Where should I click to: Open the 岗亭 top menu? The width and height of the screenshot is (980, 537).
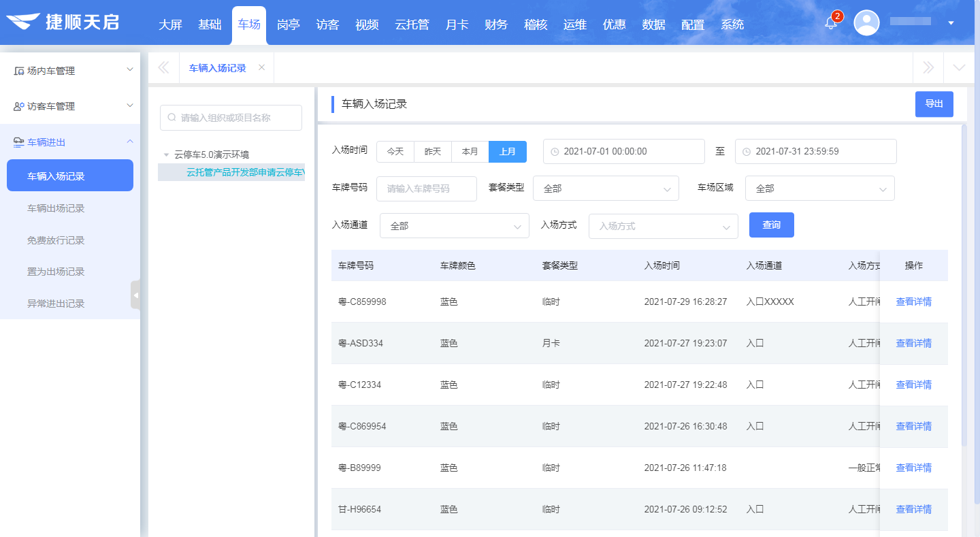pyautogui.click(x=289, y=25)
